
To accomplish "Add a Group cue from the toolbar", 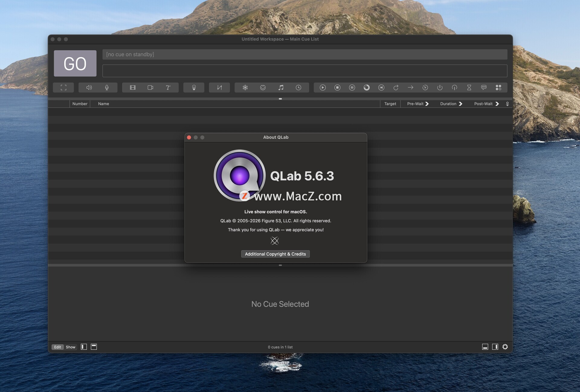I will click(63, 88).
